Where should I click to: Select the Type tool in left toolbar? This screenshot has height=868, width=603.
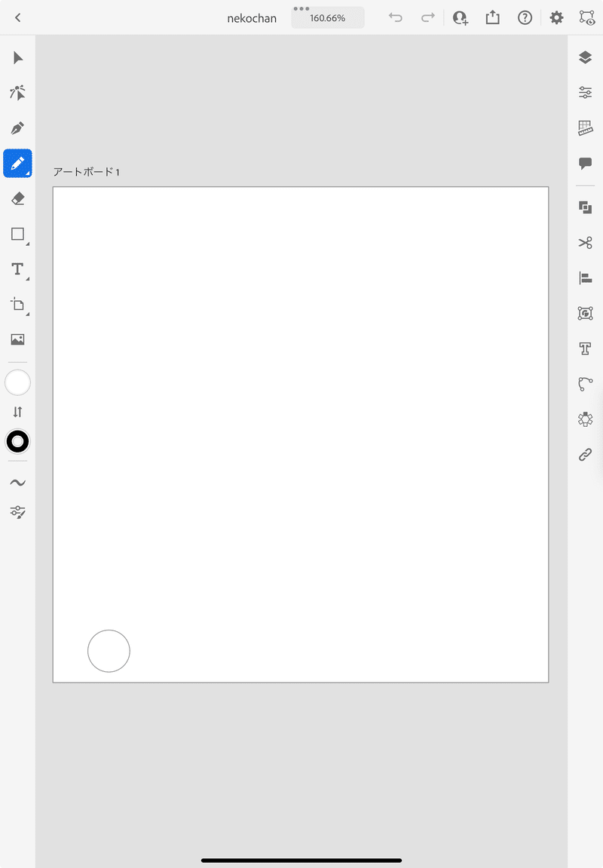click(x=17, y=269)
